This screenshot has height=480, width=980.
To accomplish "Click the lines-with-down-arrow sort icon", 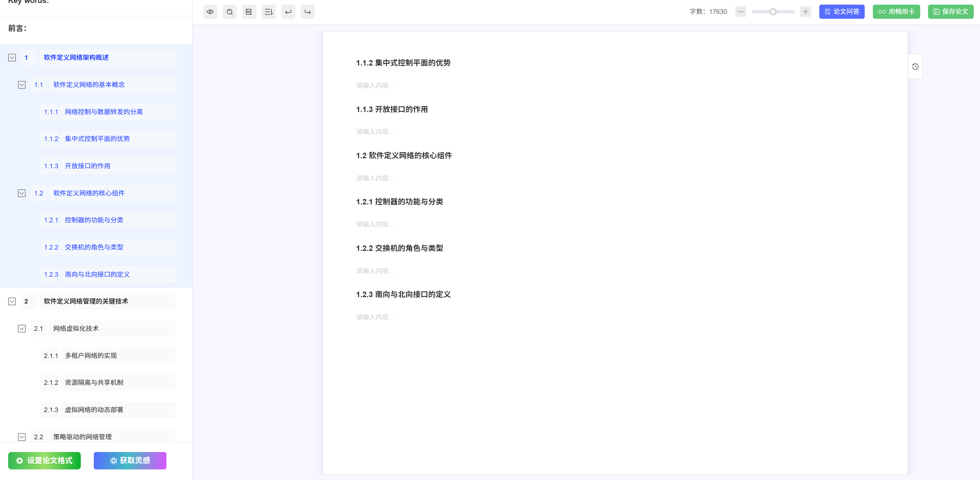I will tap(269, 12).
